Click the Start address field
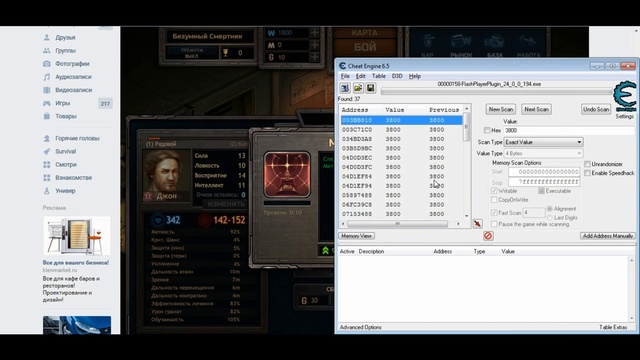Screen dimensions: 640x360 pyautogui.click(x=544, y=172)
